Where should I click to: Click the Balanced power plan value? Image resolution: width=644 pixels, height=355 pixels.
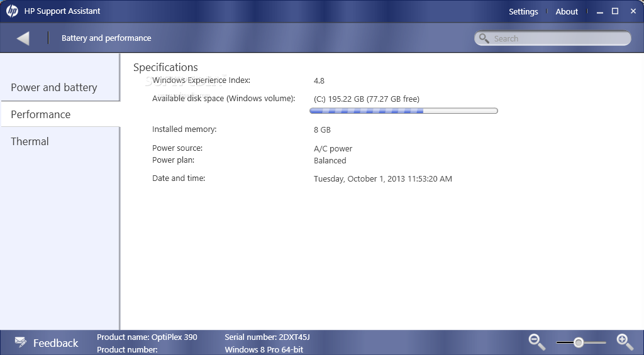click(x=330, y=160)
